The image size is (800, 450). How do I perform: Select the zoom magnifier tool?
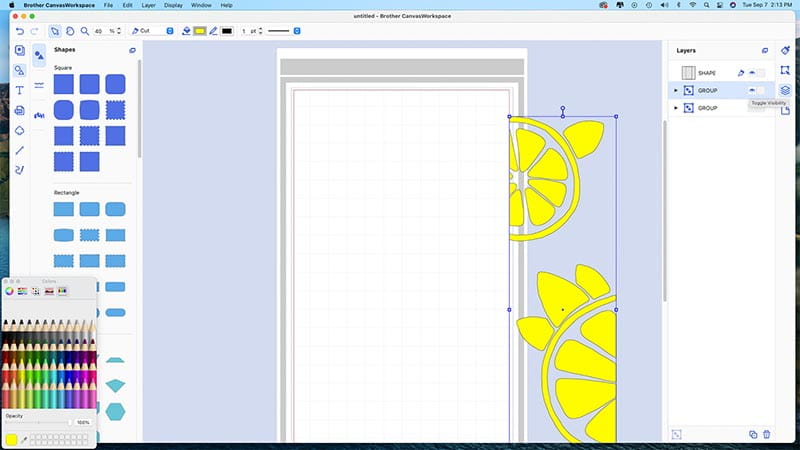tap(85, 31)
